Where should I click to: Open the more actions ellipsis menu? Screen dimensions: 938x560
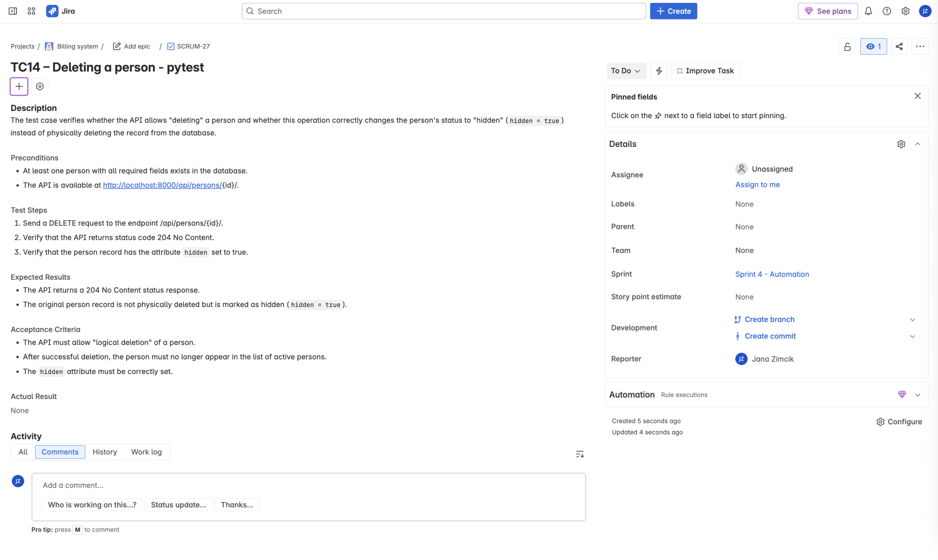920,46
